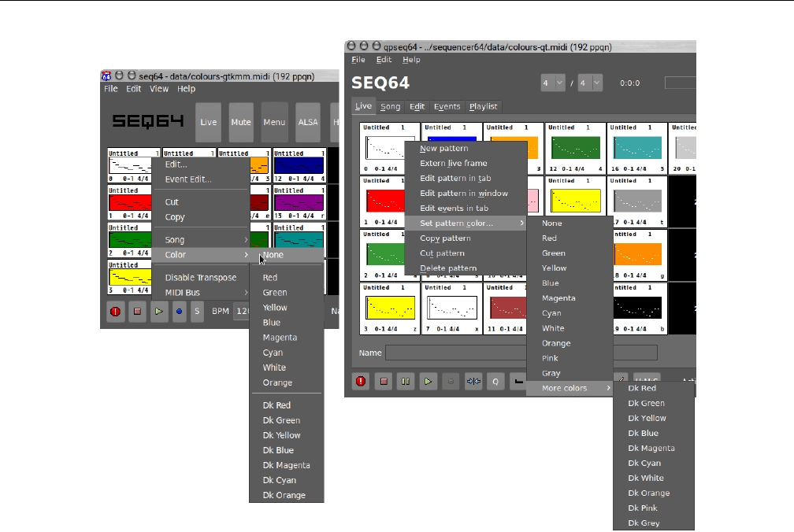Pick Magenta in qpseq64 color submenu
The width and height of the screenshot is (794, 532).
pos(570,297)
